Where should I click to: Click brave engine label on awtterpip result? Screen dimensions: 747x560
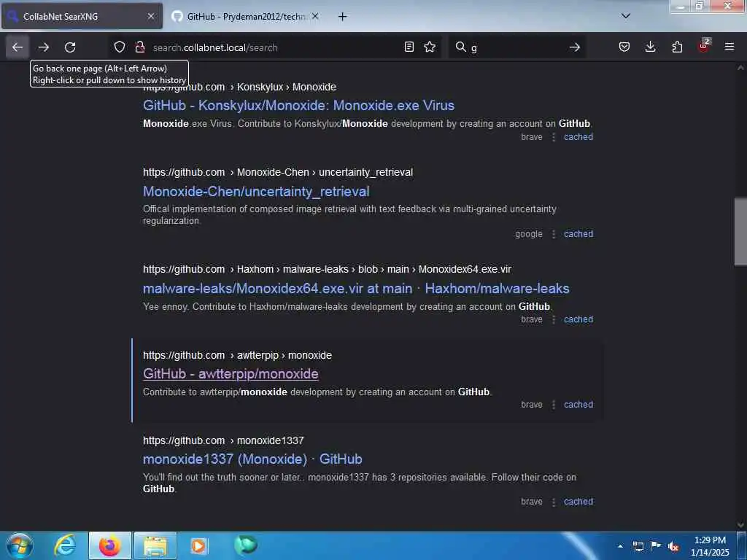pyautogui.click(x=532, y=405)
